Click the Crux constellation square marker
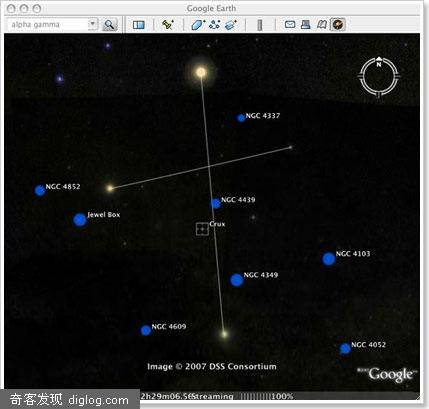The height and width of the screenshot is (409, 429). coord(202,229)
